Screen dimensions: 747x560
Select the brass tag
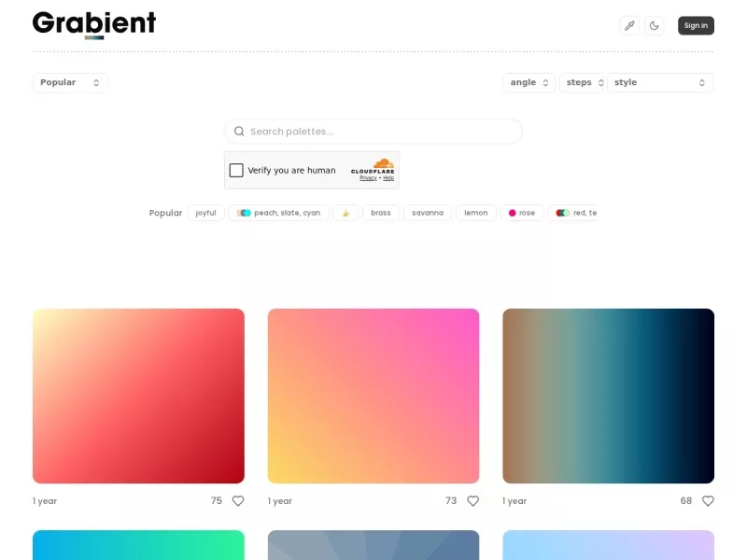[x=381, y=213]
